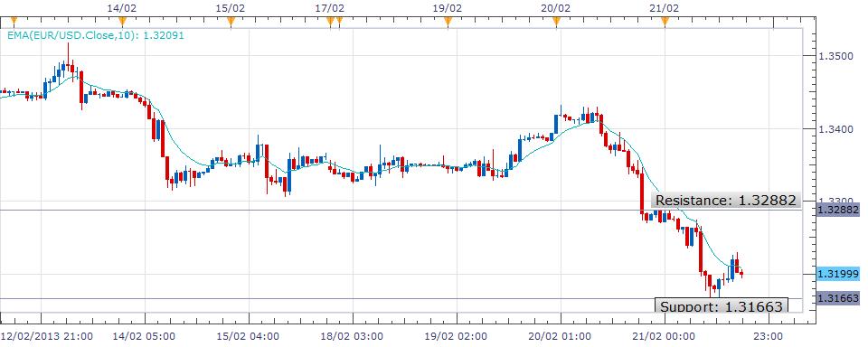This screenshot has height=347, width=868.
Task: Click the orange marker under 14/02
Action: coord(122,22)
